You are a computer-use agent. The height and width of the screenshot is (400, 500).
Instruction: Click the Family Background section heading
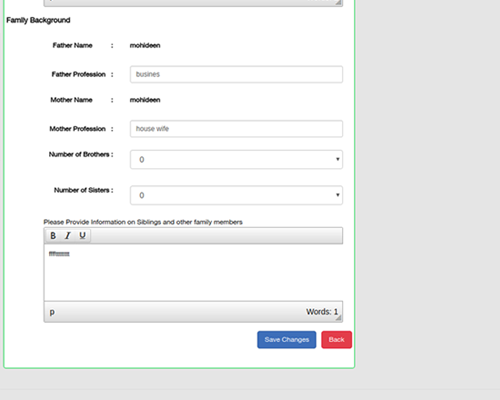click(38, 20)
